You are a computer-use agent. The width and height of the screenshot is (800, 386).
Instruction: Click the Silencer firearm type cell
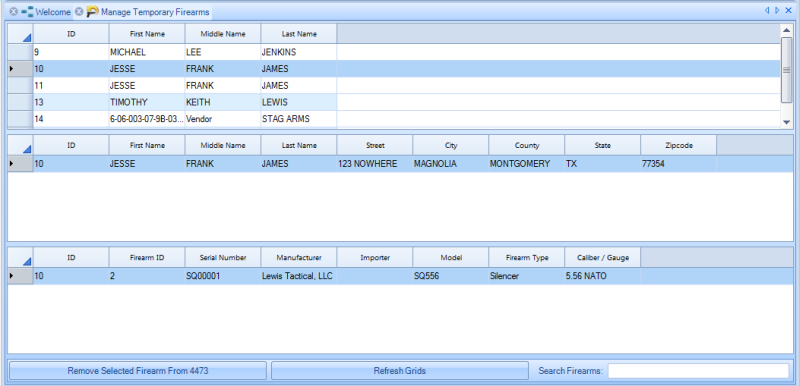(x=527, y=276)
